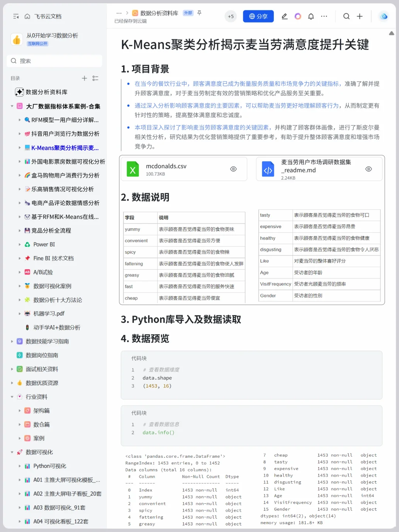The image size is (399, 532).
Task: Create new with the plus icon in the top bar
Action: click(359, 16)
